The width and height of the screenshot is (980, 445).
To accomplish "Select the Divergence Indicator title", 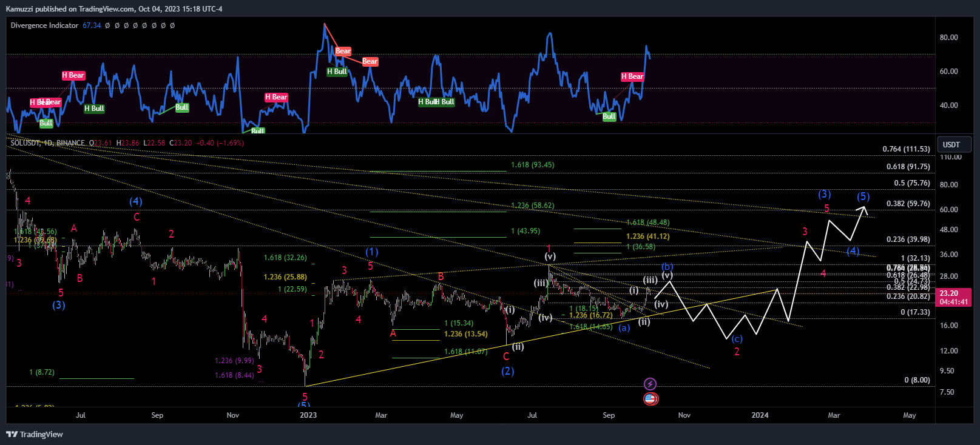I will (x=44, y=25).
